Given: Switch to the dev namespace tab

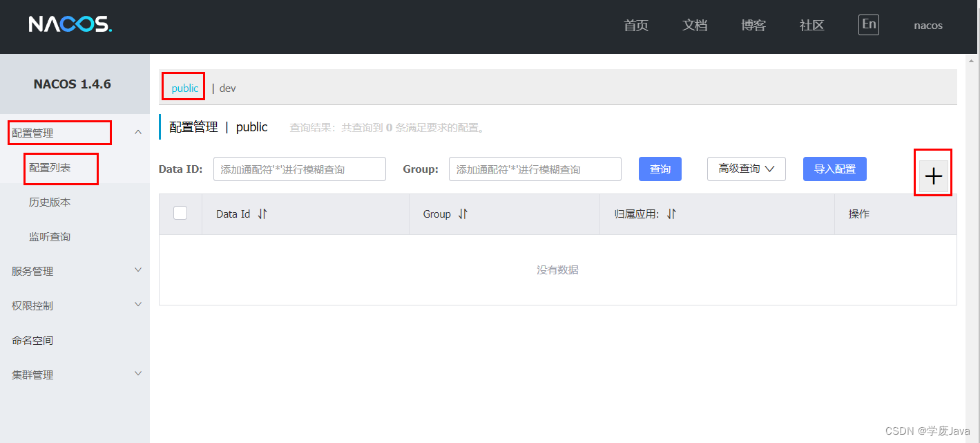Looking at the screenshot, I should click(x=228, y=88).
